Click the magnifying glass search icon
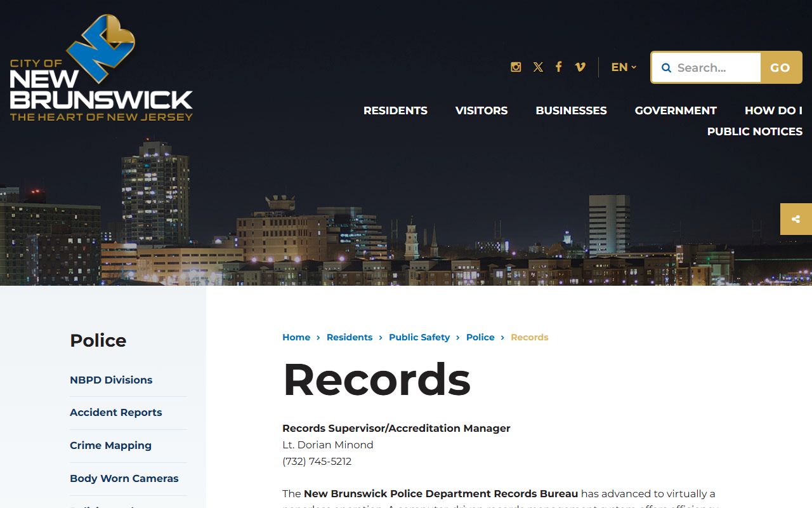This screenshot has width=812, height=508. pos(666,67)
